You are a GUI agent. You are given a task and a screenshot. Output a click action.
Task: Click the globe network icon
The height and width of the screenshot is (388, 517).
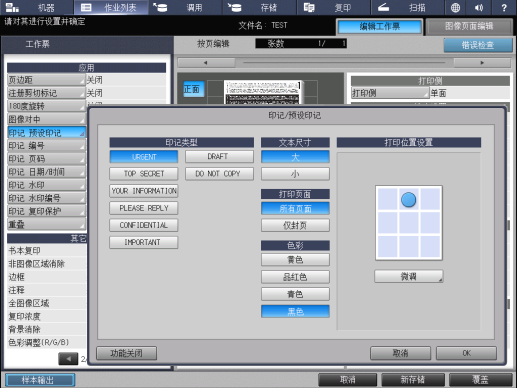pyautogui.click(x=455, y=7)
